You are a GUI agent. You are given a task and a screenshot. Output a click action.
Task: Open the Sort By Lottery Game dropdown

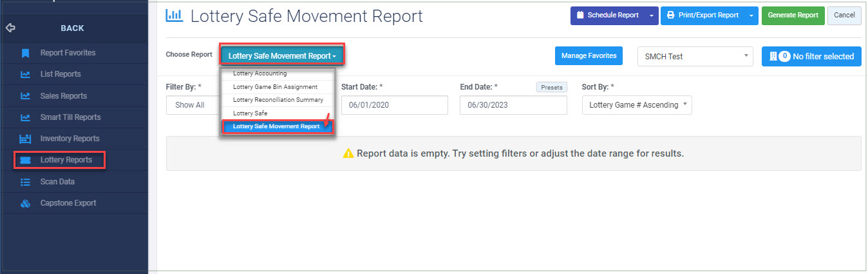(637, 105)
